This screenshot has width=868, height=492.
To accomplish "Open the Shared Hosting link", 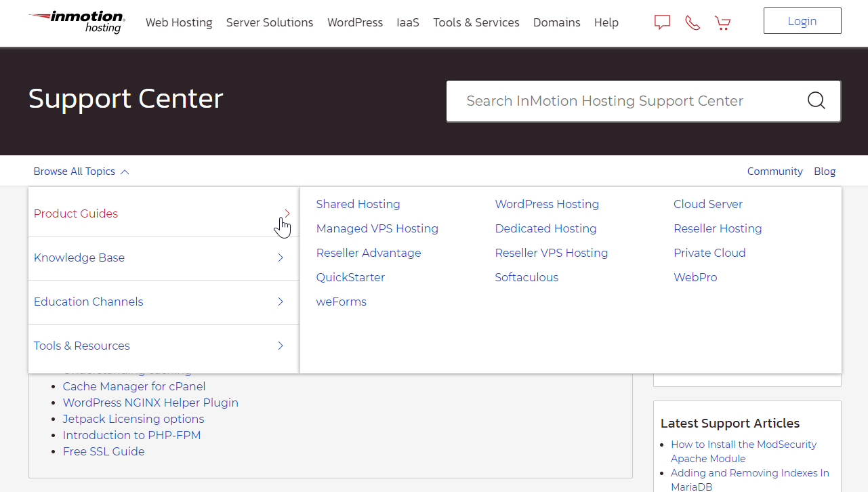I will coord(358,204).
